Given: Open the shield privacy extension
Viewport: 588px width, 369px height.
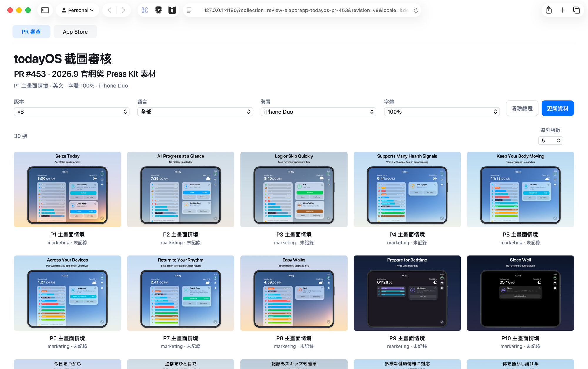Looking at the screenshot, I should pos(158,10).
